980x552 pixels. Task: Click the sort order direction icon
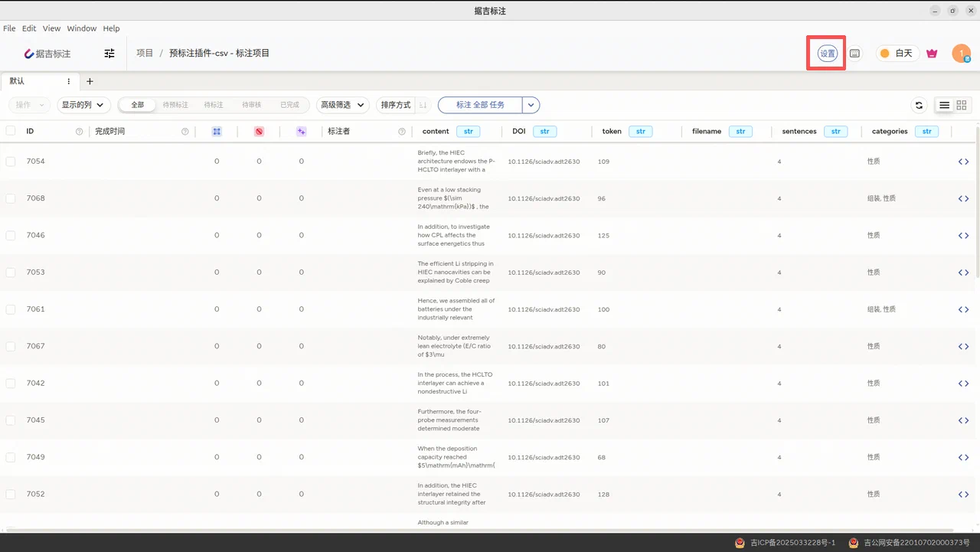tap(423, 105)
